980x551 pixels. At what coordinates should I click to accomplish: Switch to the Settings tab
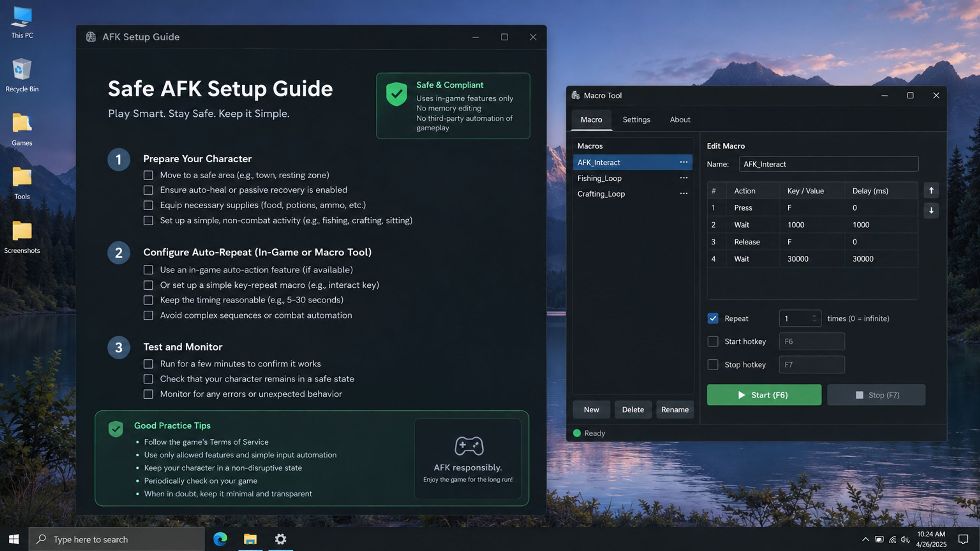636,120
